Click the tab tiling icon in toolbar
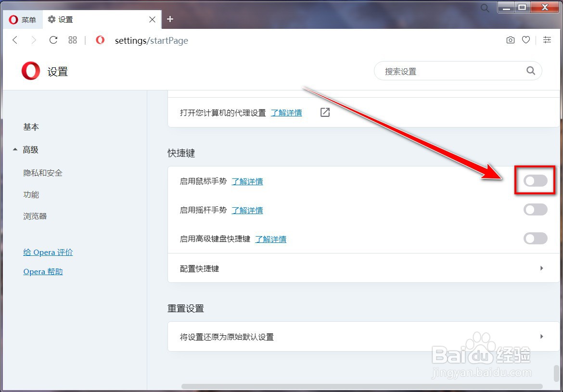The height and width of the screenshot is (392, 563). point(73,40)
